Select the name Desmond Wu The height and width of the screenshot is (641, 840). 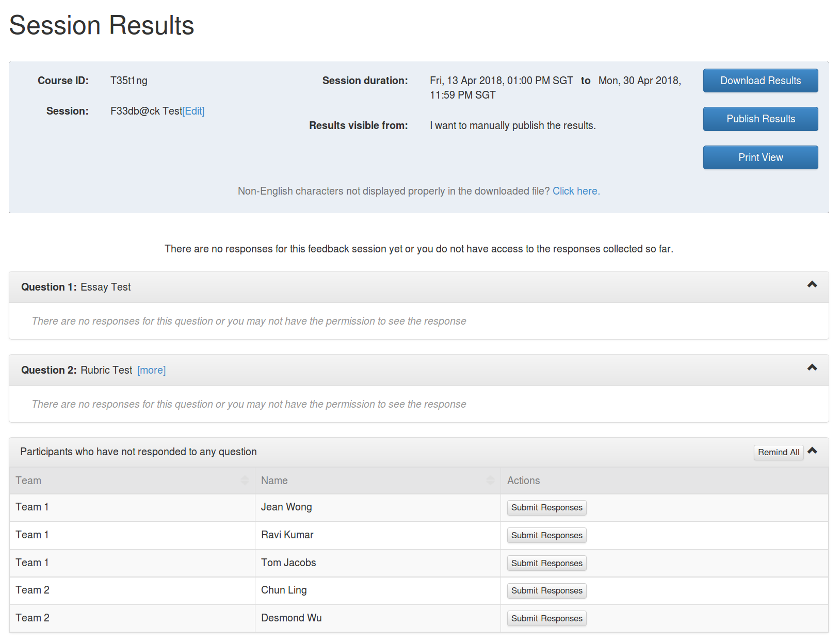(x=292, y=618)
